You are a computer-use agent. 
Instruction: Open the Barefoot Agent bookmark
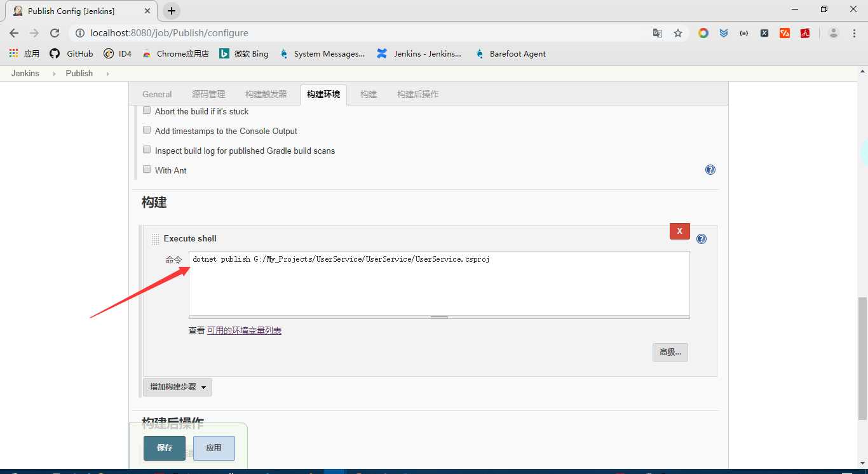point(510,54)
